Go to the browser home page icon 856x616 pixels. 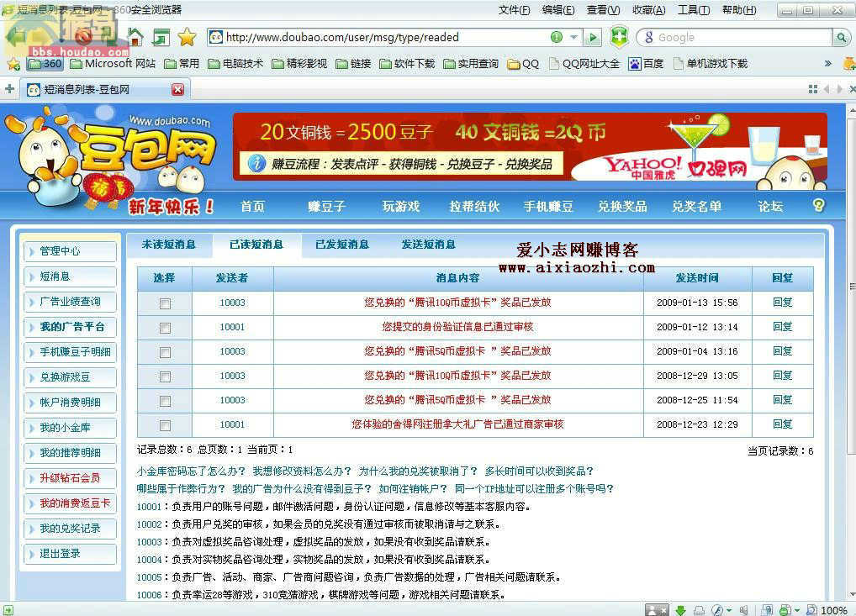click(135, 37)
